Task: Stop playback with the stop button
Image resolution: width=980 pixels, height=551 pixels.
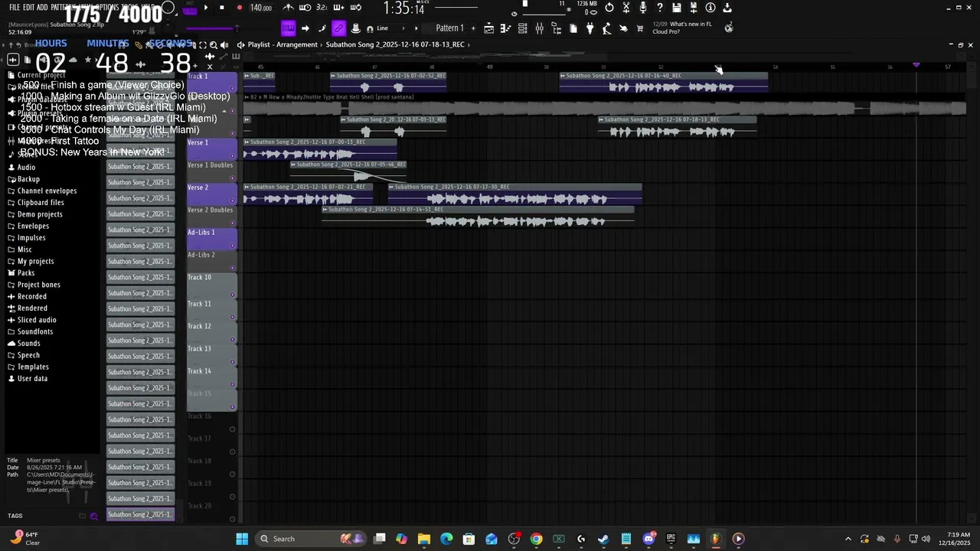Action: (x=222, y=8)
